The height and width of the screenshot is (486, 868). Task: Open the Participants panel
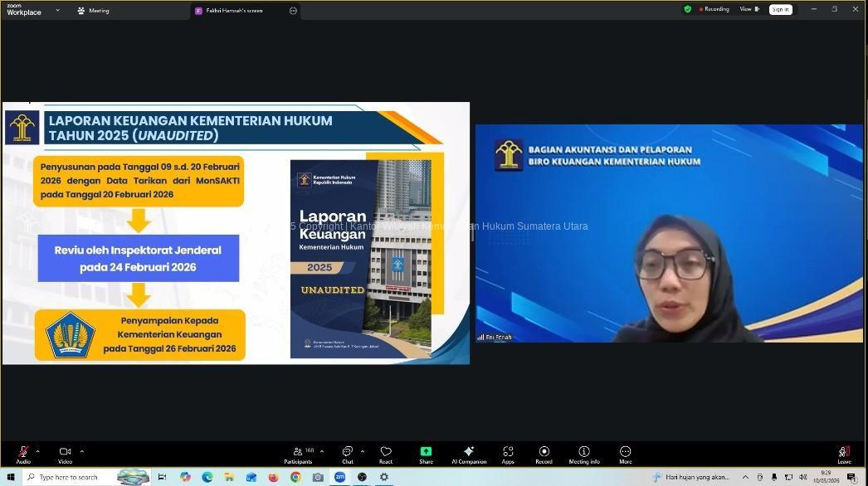pyautogui.click(x=298, y=453)
